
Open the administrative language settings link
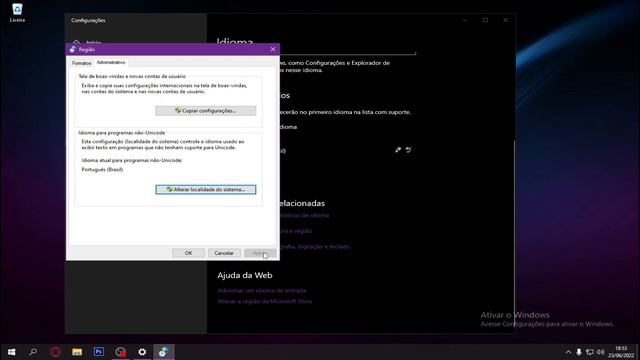coord(304,215)
